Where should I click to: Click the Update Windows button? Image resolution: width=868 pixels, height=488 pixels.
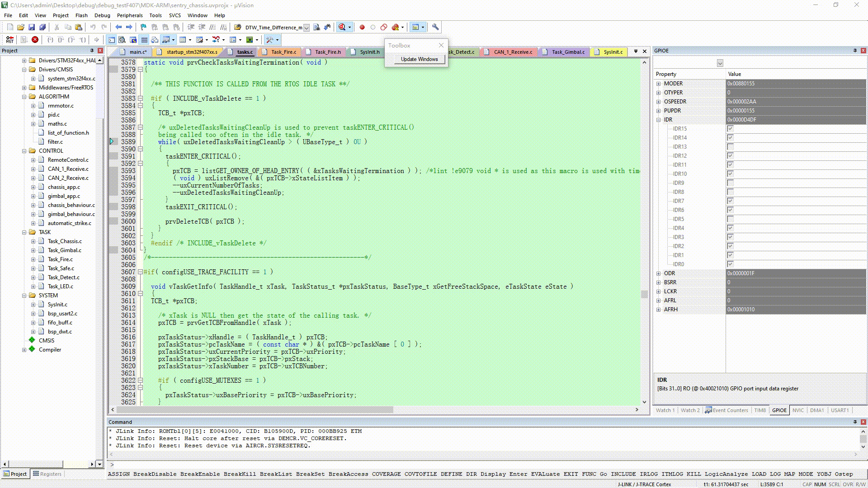point(419,59)
